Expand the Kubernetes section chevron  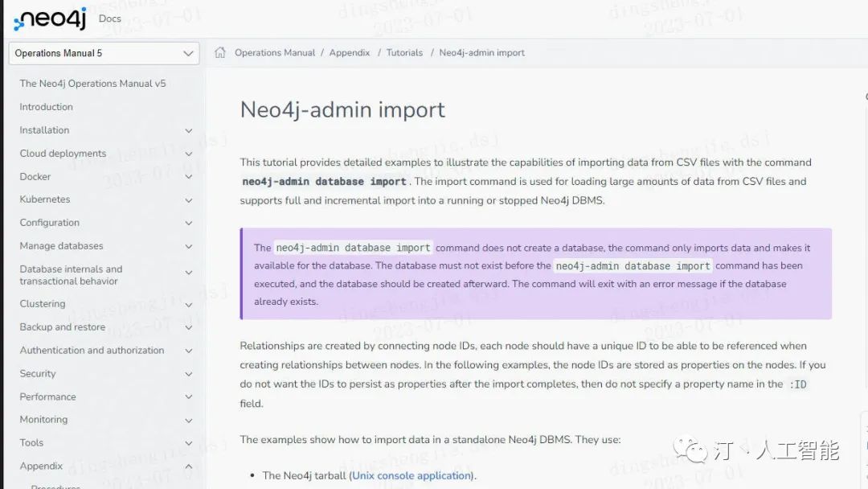[189, 200]
